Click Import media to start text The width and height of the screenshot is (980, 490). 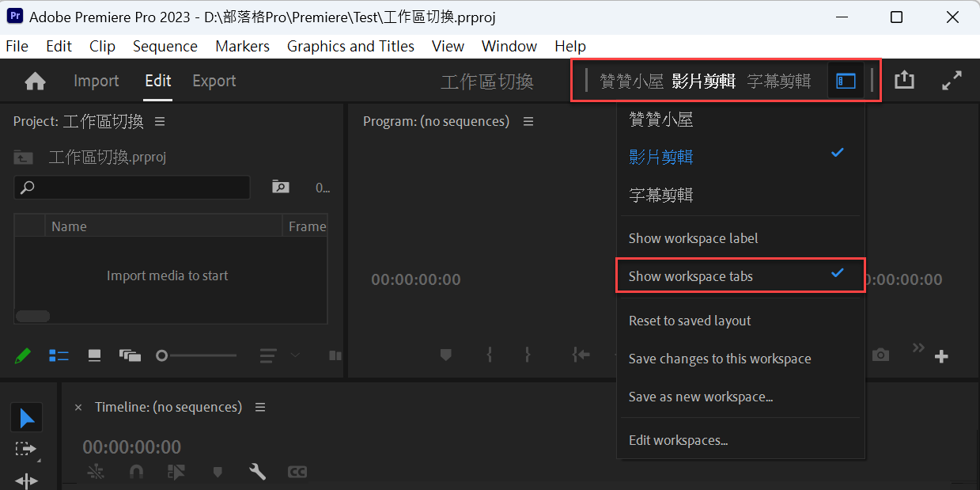(x=167, y=275)
